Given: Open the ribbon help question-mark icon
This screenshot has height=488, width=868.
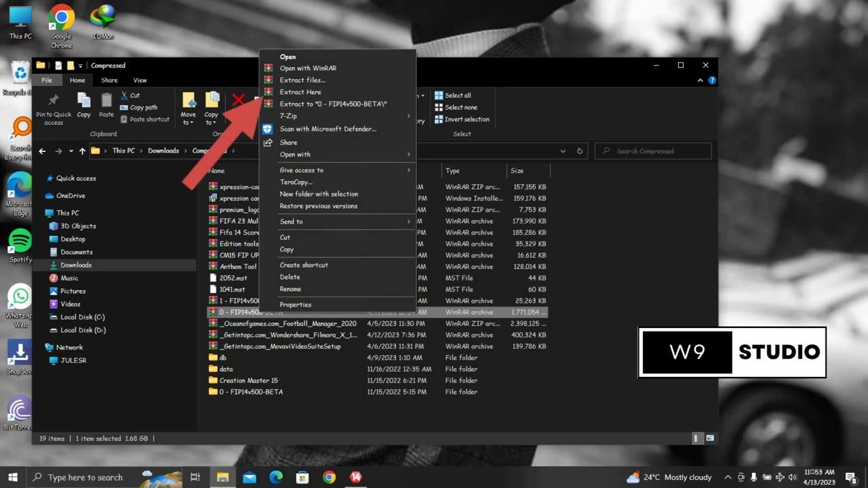Looking at the screenshot, I should 712,80.
